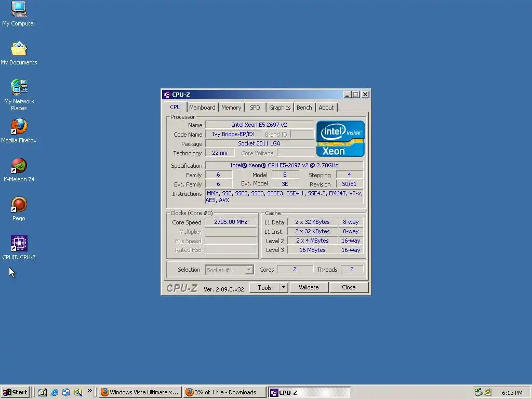
Task: Click the Code Name value Ivy Bridge-EP/EX
Action: click(233, 135)
